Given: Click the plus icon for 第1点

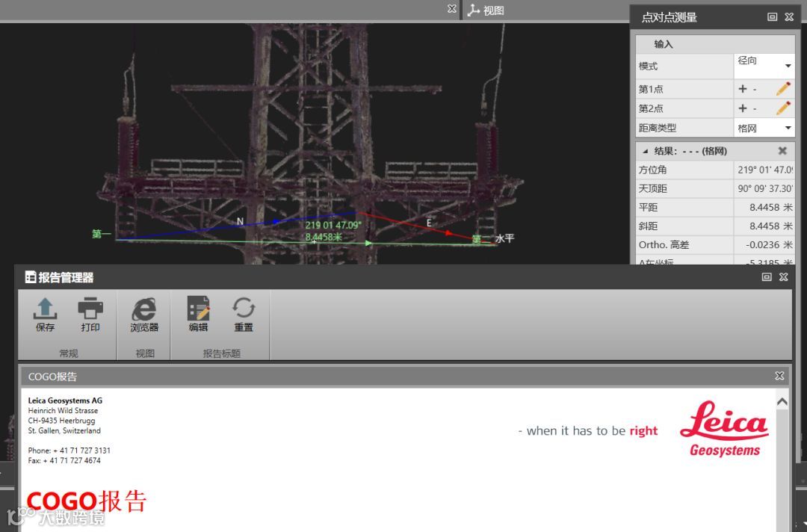Looking at the screenshot, I should click(x=742, y=88).
